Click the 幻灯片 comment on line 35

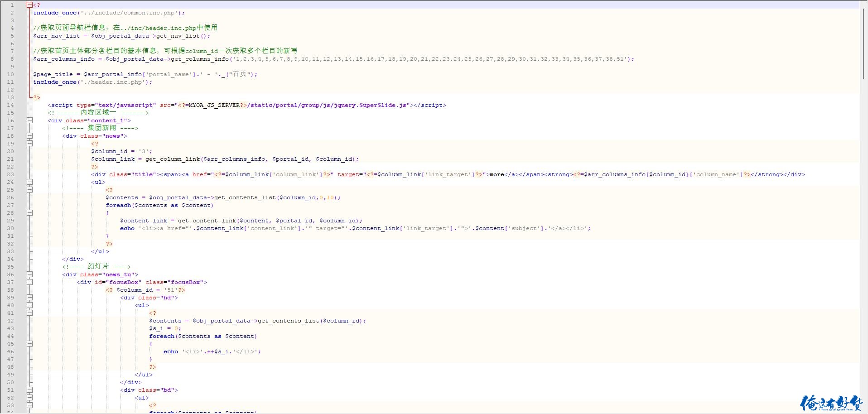point(96,266)
